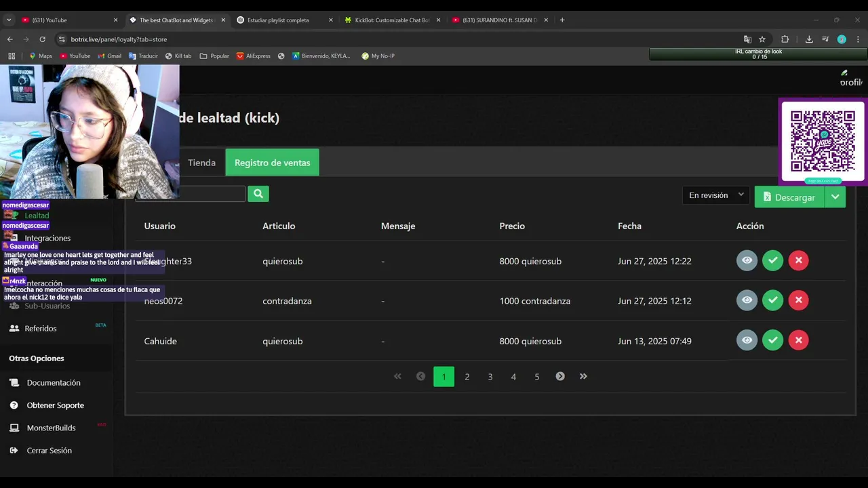This screenshot has height=488, width=868.
Task: Go to previous page arrow
Action: [x=420, y=376]
